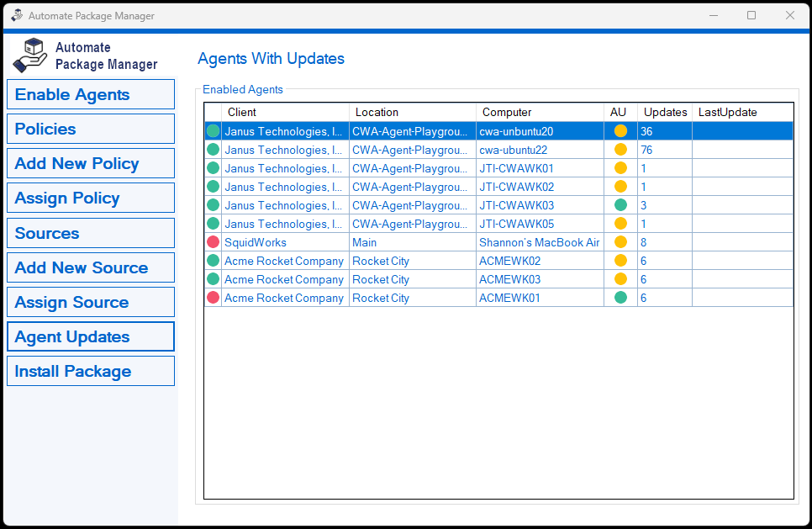Screen dimensions: 812x529
Task: Click green status dot for ACMEWK02 row
Action: coord(213,261)
